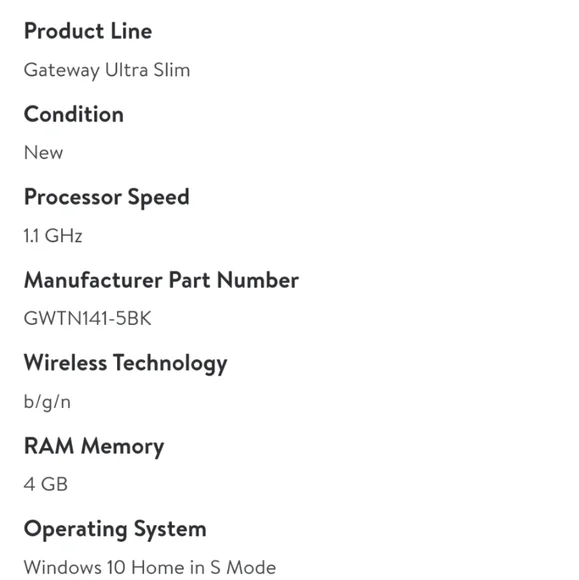This screenshot has height=580, width=579.
Task: Select Windows 10 Home in S Mode text
Action: pos(150,567)
